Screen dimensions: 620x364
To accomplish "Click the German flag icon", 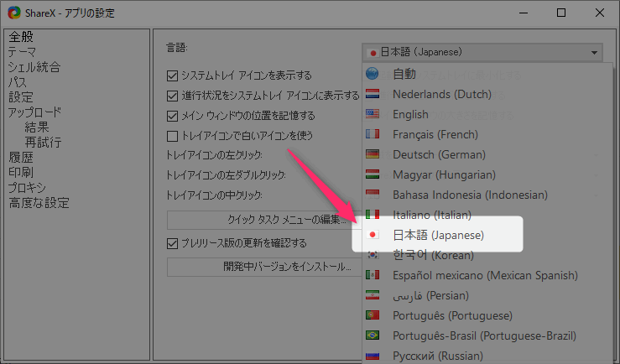I will (x=373, y=154).
